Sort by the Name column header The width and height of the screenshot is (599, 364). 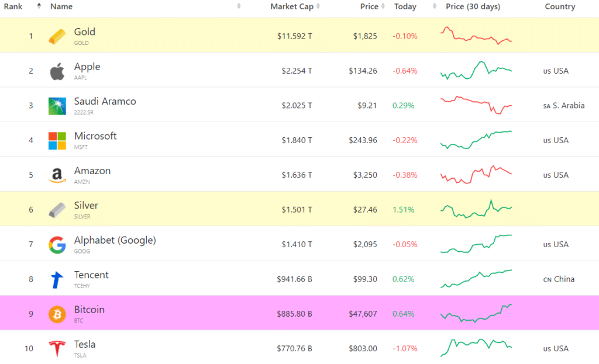(61, 6)
